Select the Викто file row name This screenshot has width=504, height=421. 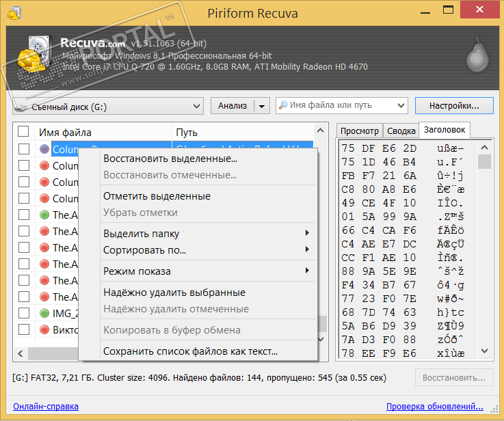tap(65, 329)
